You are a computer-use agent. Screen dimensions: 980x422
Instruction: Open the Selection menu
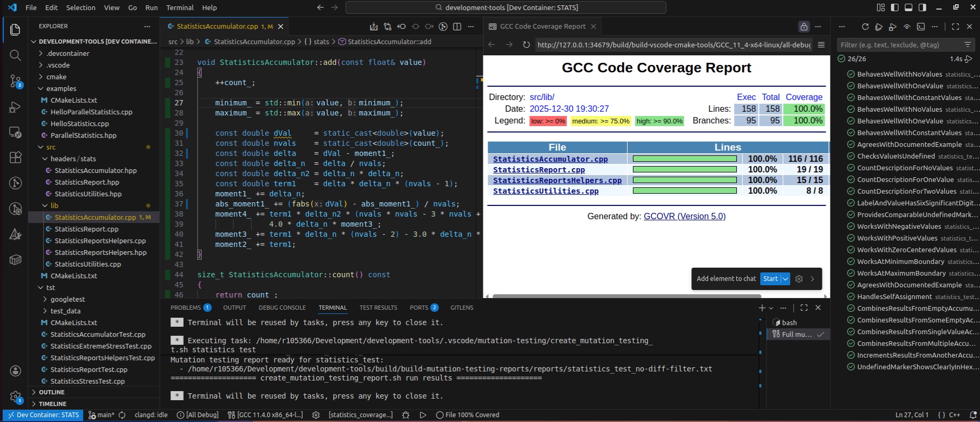point(81,7)
